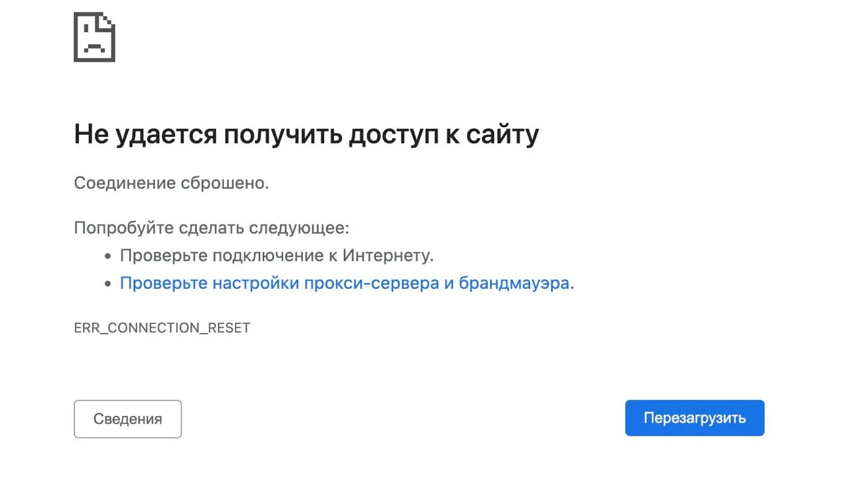This screenshot has height=504, width=843.
Task: Click the word RESET in the error code
Action: coord(229,328)
